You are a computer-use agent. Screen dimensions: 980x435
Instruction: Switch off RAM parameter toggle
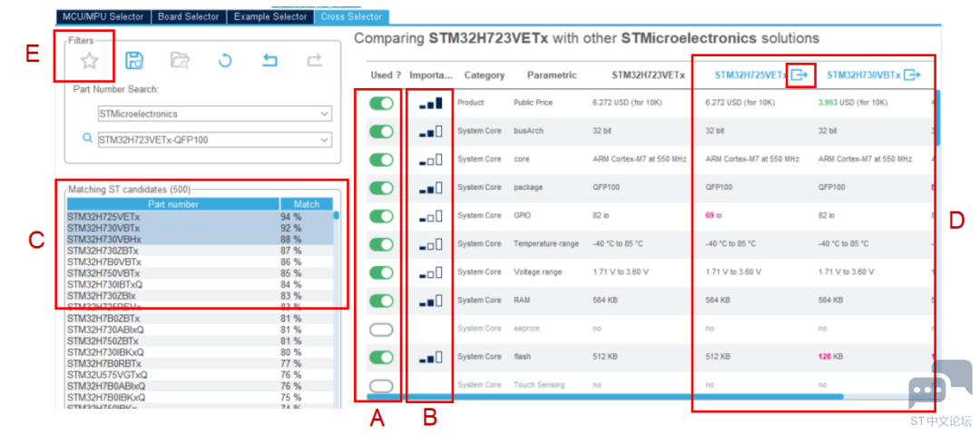pyautogui.click(x=381, y=301)
